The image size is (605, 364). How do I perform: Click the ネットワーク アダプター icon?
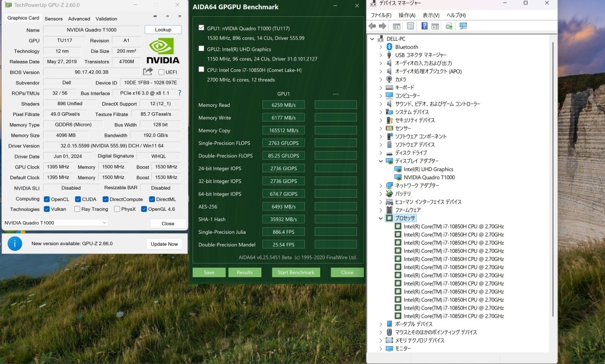390,185
